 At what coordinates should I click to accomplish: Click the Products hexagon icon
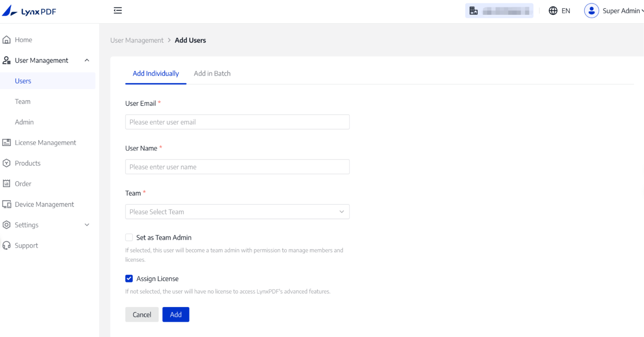pos(7,163)
